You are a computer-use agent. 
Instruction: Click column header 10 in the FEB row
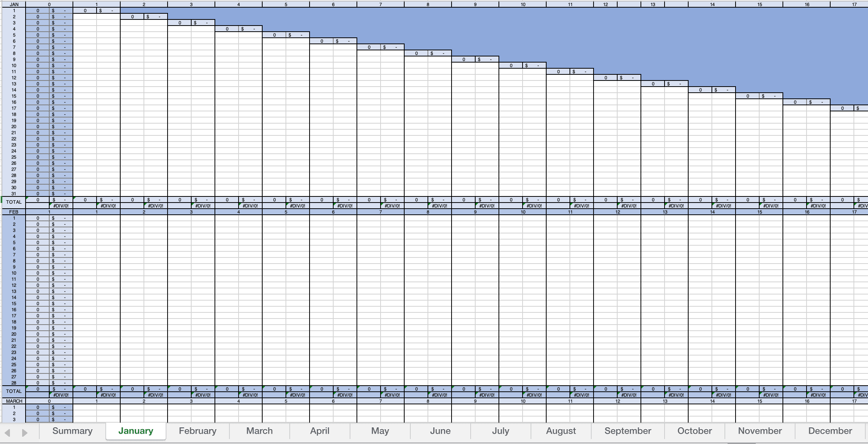coord(523,212)
